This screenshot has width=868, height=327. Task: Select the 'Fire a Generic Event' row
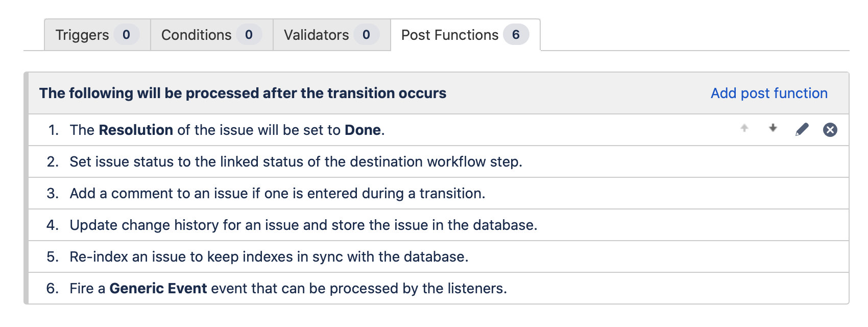(288, 288)
